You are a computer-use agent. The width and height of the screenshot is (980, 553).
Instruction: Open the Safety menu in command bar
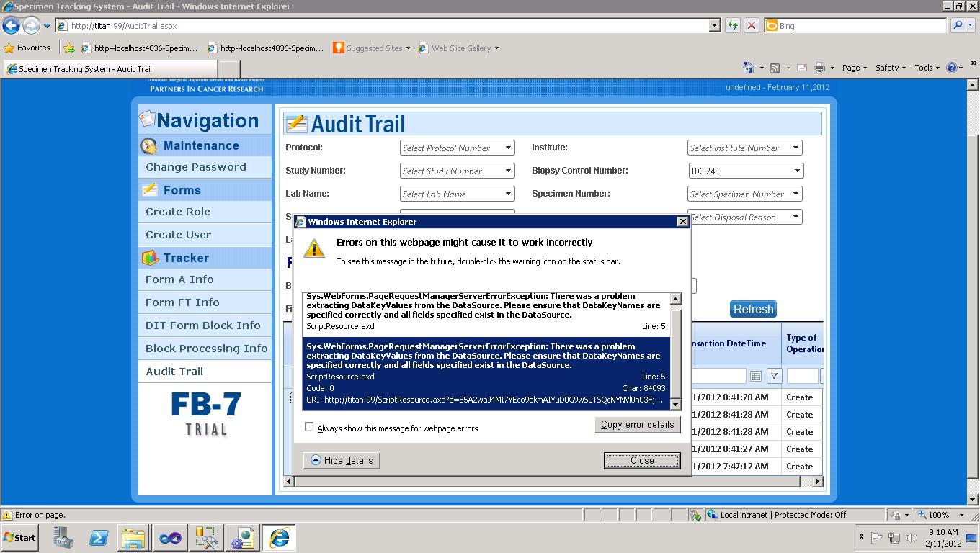[x=891, y=68]
